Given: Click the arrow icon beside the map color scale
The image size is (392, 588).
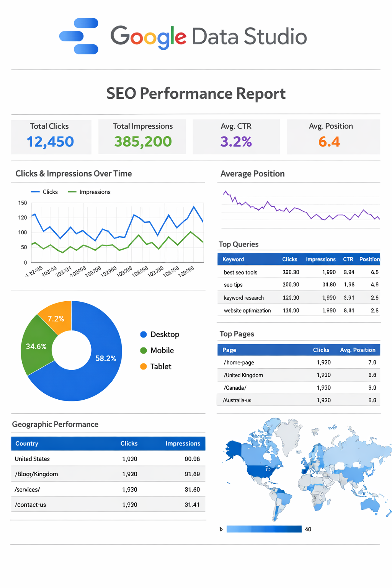Looking at the screenshot, I should (x=221, y=529).
